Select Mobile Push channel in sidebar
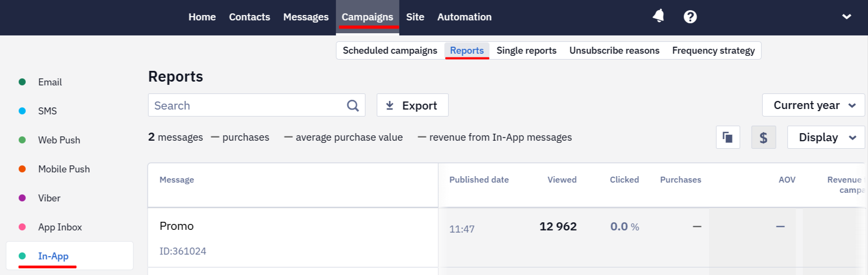This screenshot has width=868, height=275. [64, 169]
